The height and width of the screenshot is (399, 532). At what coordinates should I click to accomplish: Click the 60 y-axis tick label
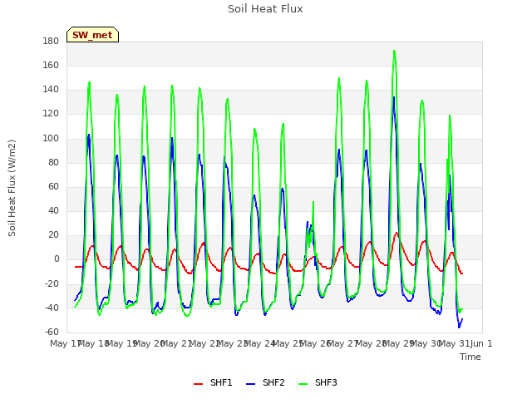click(x=53, y=186)
